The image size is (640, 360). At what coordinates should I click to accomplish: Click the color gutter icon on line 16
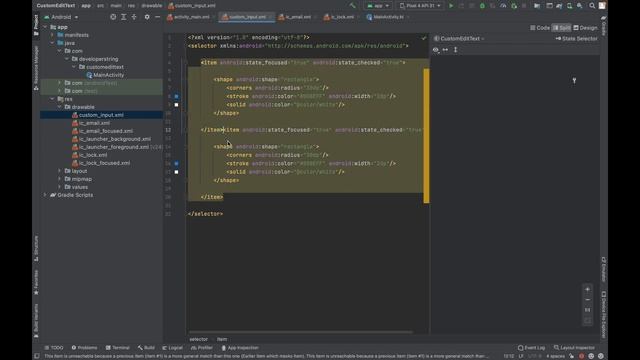tap(176, 163)
